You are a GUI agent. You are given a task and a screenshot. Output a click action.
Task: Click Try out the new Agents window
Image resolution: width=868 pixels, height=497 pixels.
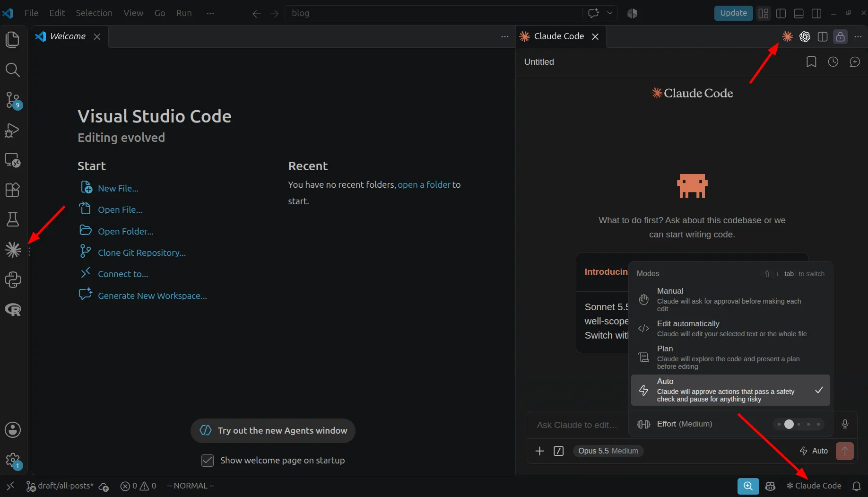click(x=273, y=430)
